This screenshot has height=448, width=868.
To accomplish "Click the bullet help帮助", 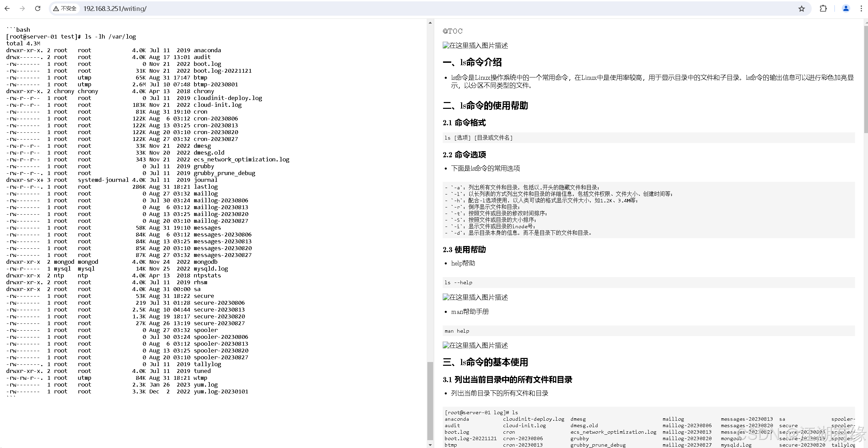I will pyautogui.click(x=463, y=263).
